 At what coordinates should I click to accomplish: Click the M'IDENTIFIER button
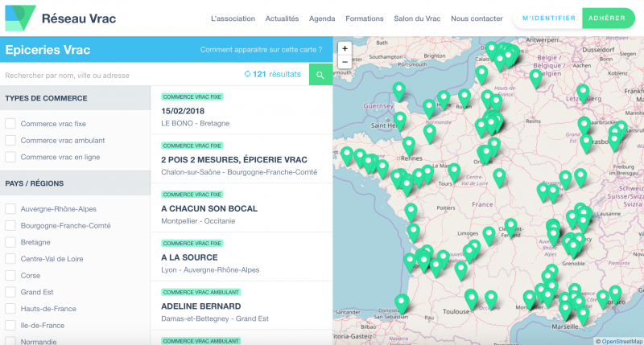(548, 18)
